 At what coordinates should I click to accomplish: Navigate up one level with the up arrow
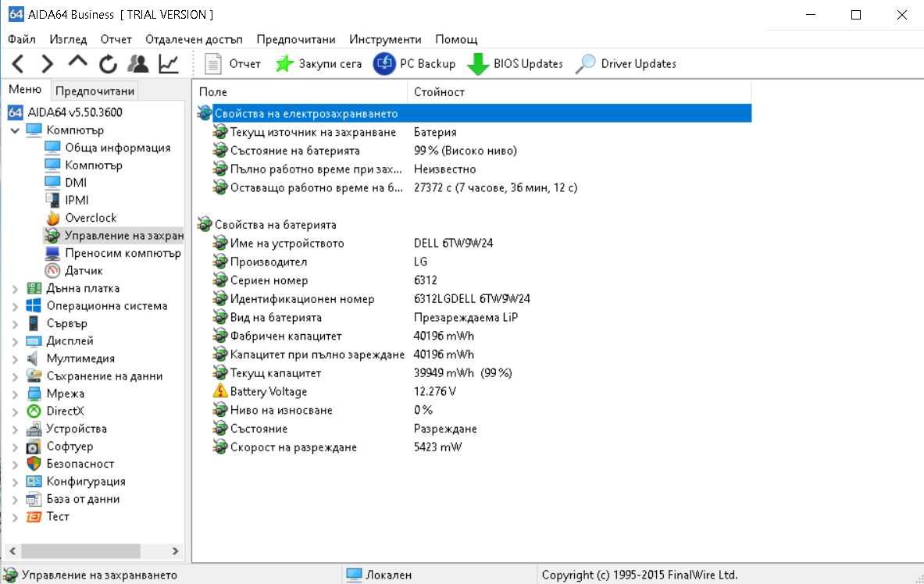point(77,62)
